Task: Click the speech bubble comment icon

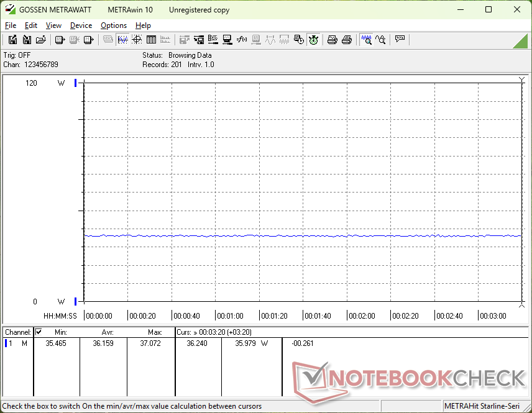Action: click(400, 39)
